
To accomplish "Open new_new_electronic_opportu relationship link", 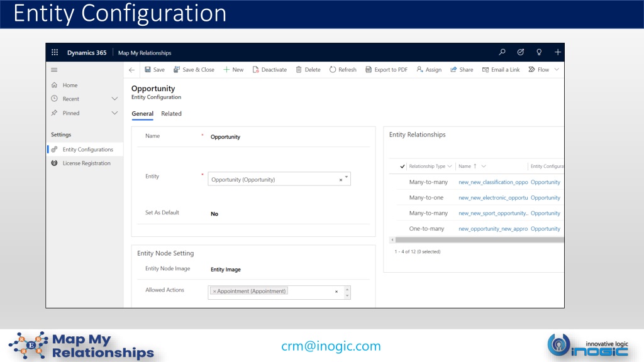I will 493,198.
